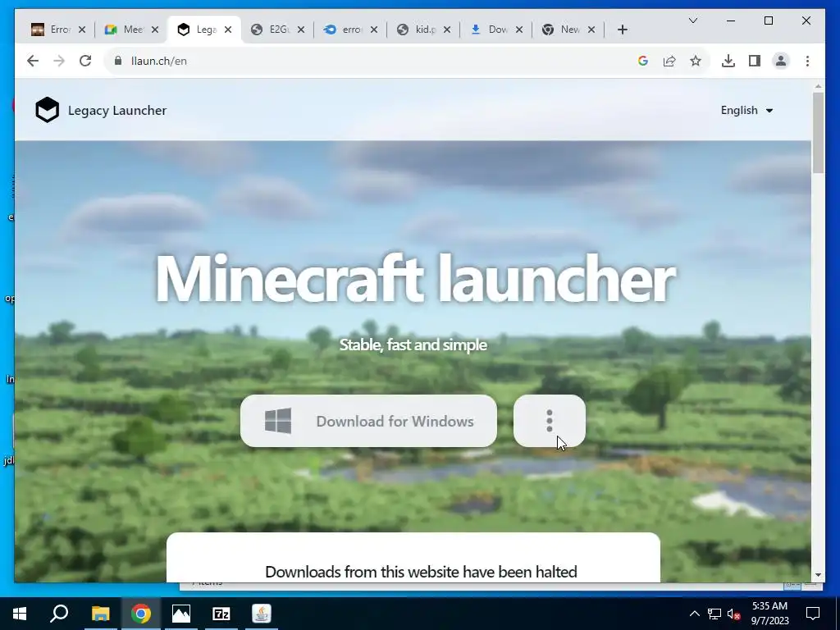
Task: Open the three-dot more downloads button
Action: pyautogui.click(x=549, y=421)
